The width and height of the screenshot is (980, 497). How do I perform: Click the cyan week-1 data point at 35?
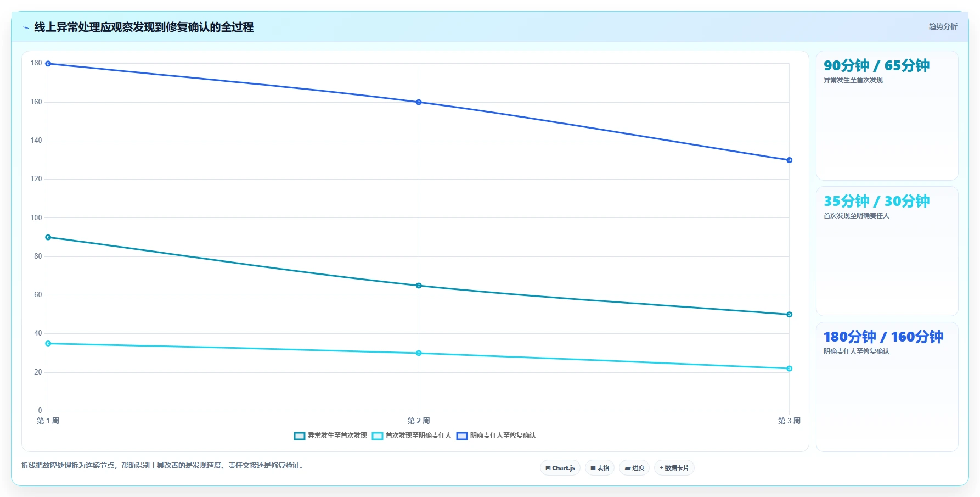point(48,344)
